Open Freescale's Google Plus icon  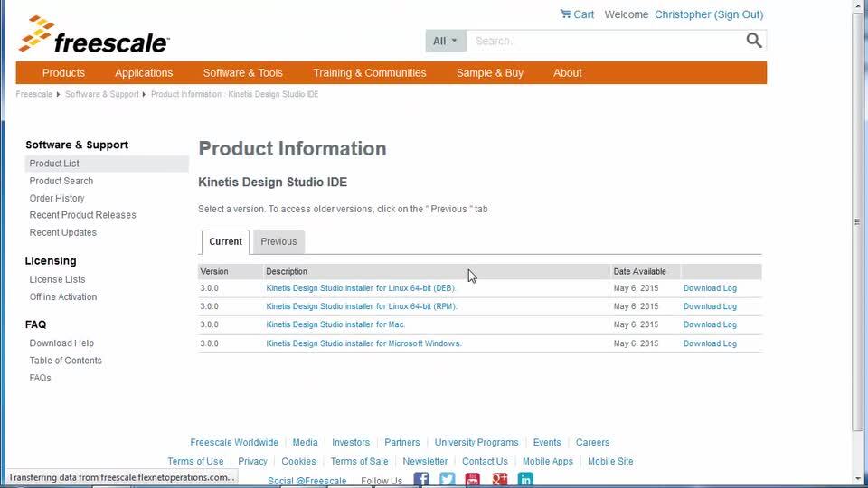click(x=499, y=479)
